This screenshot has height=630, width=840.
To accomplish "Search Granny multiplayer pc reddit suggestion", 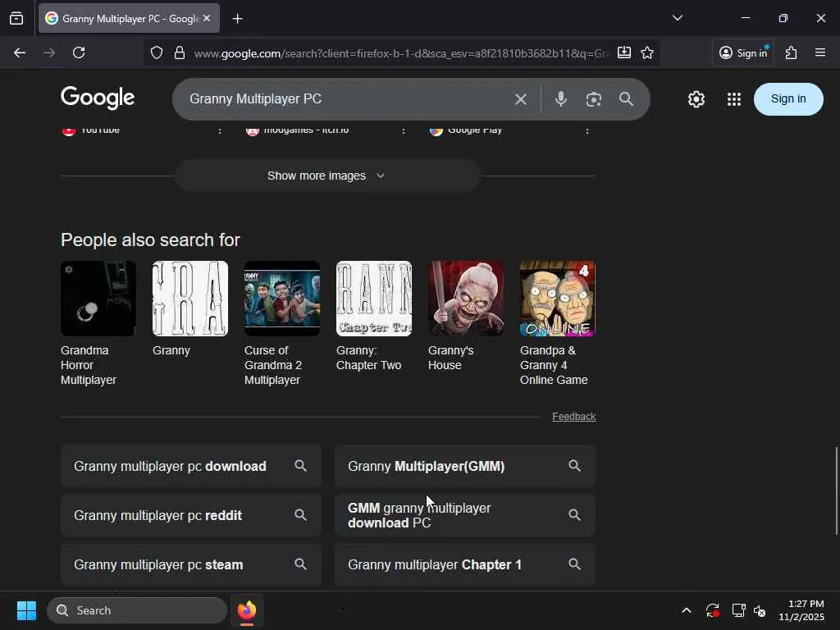I will pos(191,515).
